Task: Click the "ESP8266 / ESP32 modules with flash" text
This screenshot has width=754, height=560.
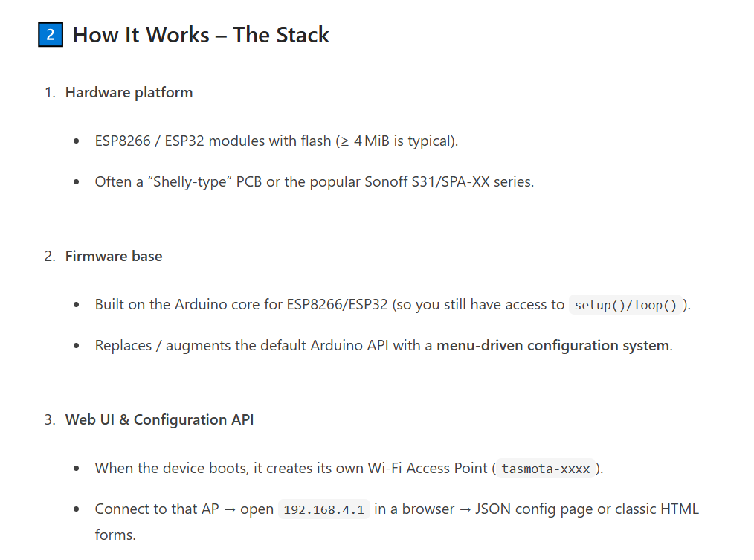Action: (x=213, y=141)
